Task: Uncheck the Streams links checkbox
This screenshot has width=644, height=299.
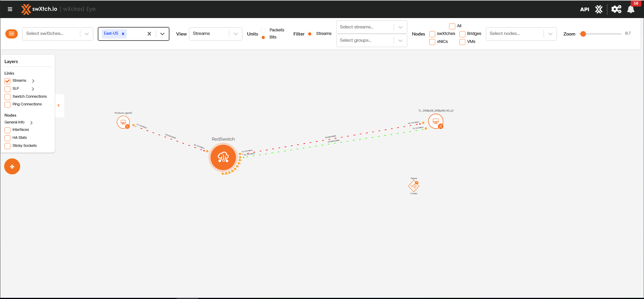Action: click(7, 81)
